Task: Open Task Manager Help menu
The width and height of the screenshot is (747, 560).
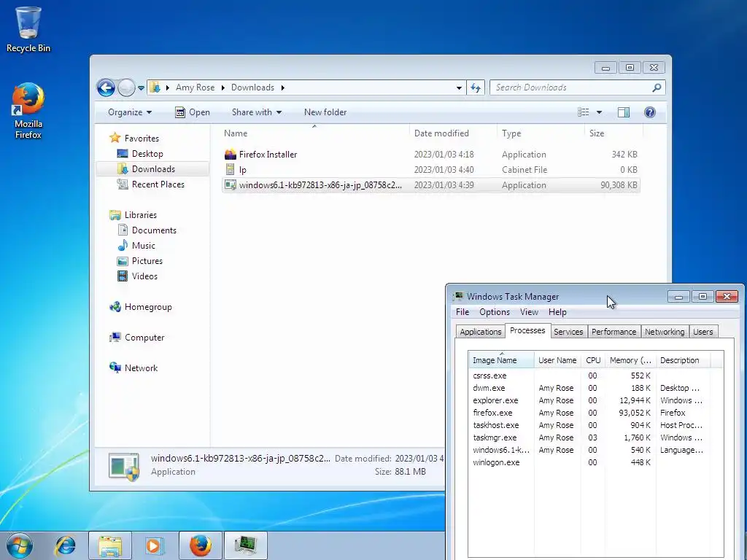Action: click(x=557, y=312)
